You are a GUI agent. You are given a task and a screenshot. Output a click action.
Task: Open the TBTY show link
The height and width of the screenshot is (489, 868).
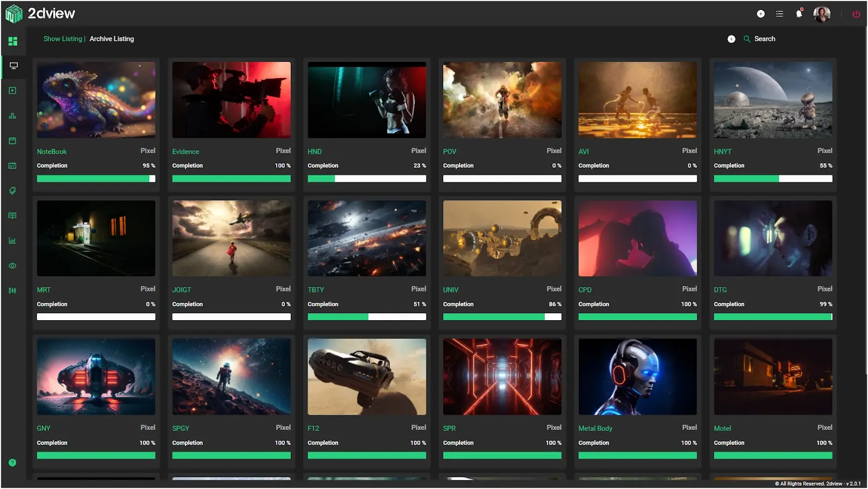pos(316,290)
